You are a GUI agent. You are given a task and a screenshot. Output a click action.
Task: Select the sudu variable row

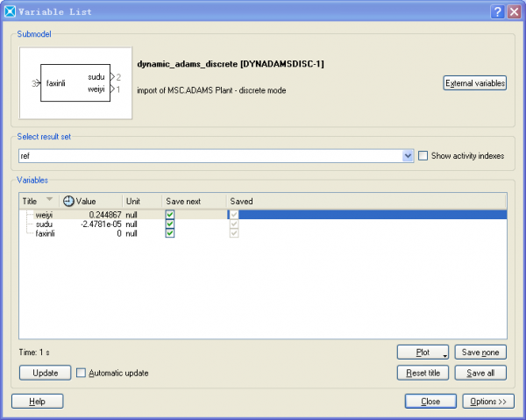44,224
